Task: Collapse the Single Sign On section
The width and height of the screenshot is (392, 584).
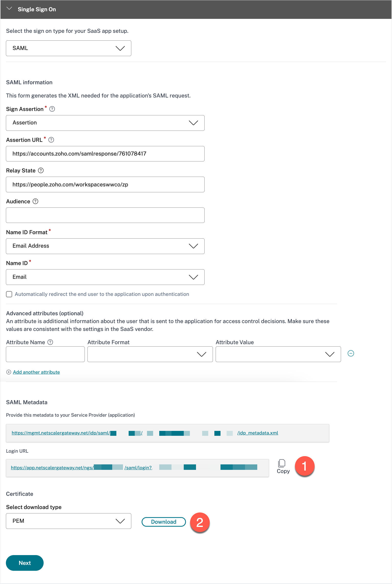Action: pos(10,9)
